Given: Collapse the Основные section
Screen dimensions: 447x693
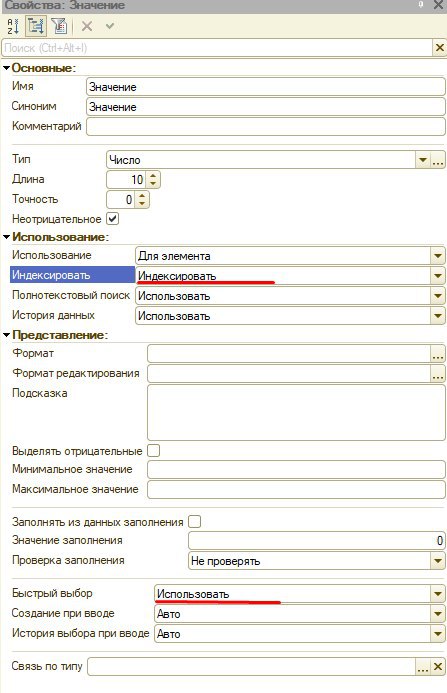Looking at the screenshot, I should click(x=6, y=68).
